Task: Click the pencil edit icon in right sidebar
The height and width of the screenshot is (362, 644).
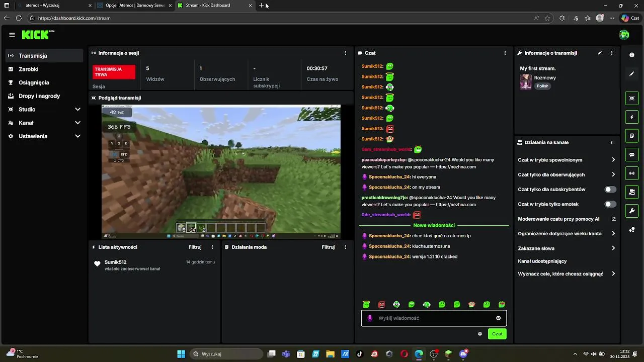Action: click(x=632, y=74)
